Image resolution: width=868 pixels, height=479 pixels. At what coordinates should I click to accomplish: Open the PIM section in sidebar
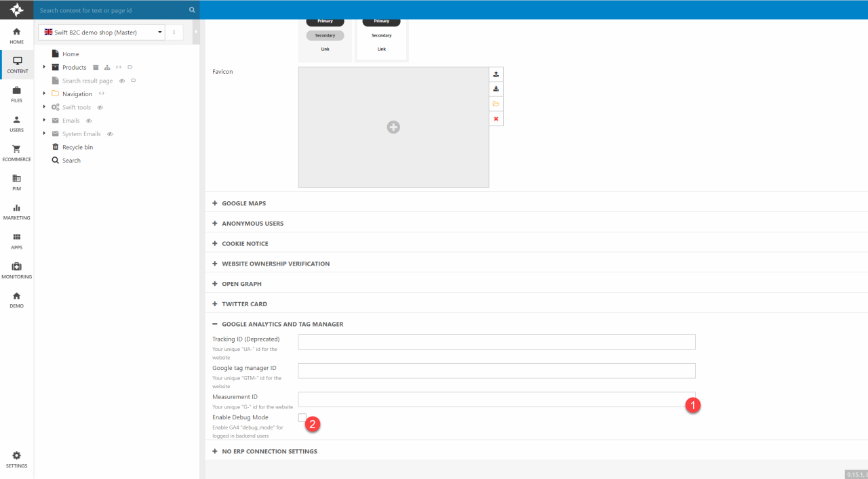[16, 182]
